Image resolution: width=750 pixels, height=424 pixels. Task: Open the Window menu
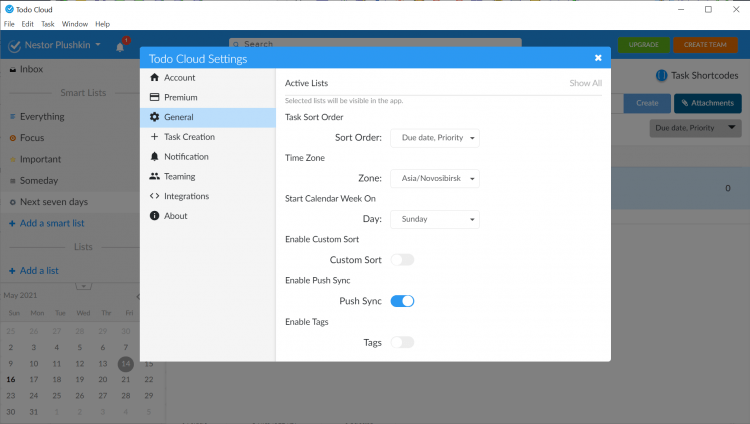click(75, 24)
